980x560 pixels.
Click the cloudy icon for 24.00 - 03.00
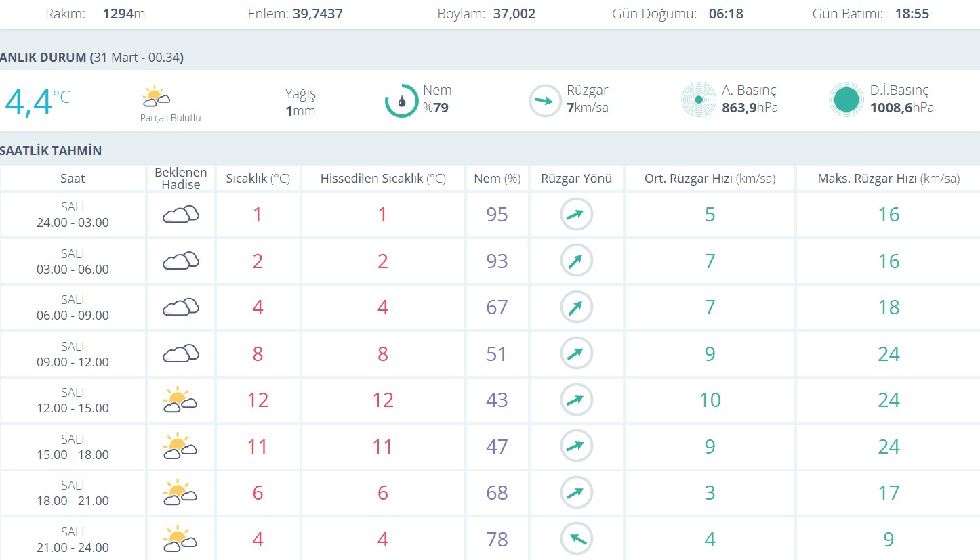180,215
